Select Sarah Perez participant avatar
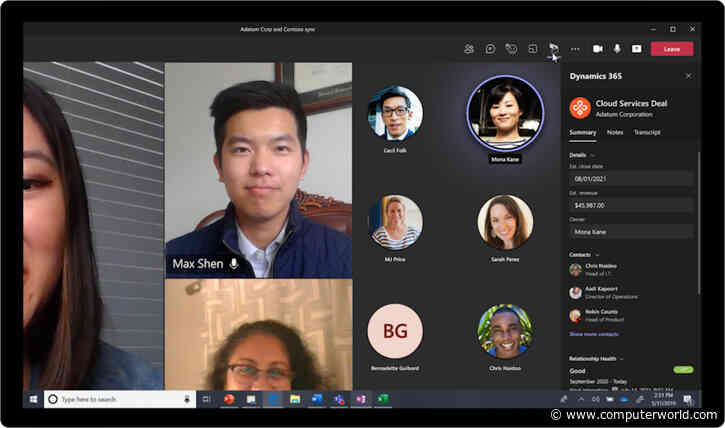725x428 pixels. pos(505,222)
